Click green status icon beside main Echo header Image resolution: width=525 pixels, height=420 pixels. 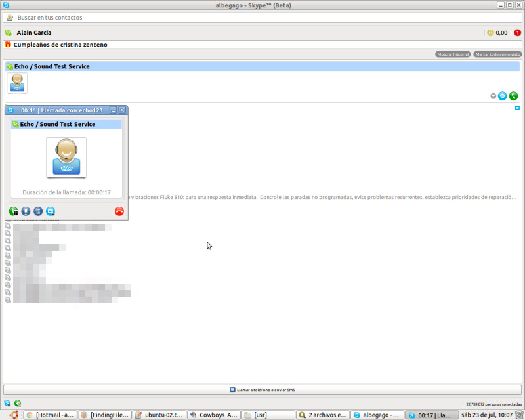click(10, 66)
